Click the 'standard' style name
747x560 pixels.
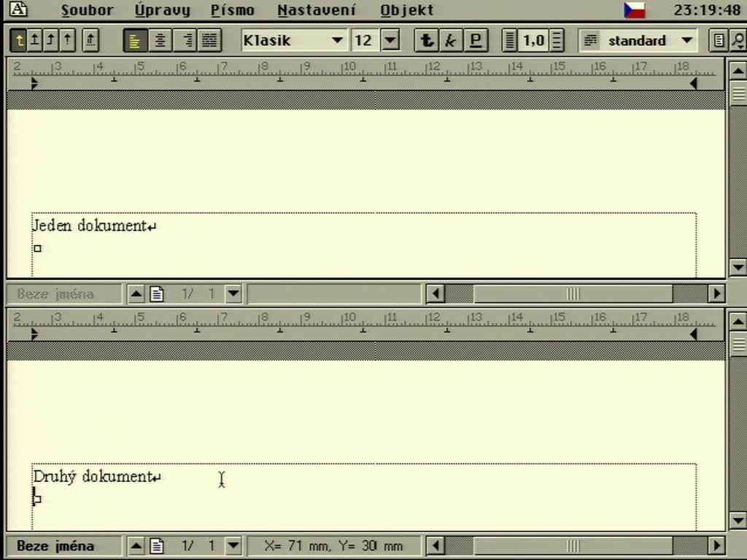637,41
